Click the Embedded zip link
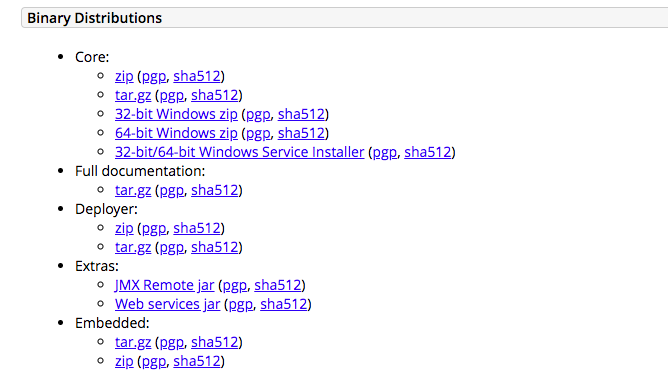This screenshot has height=386, width=668. [x=124, y=361]
